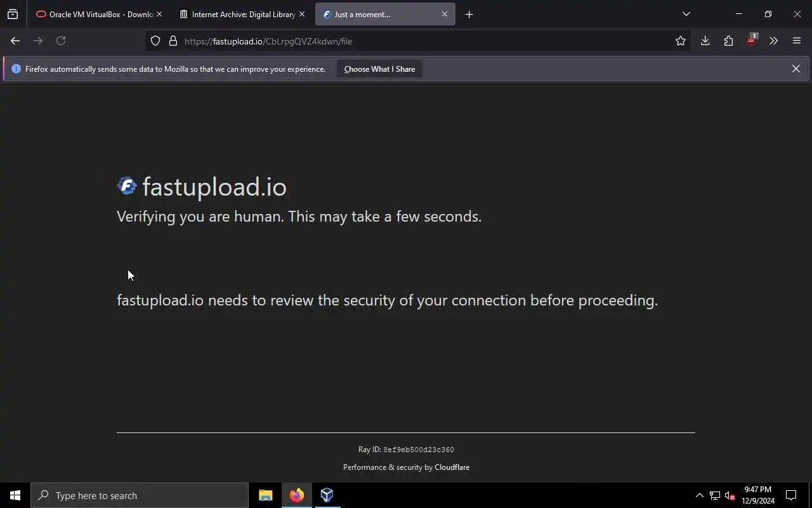This screenshot has width=812, height=508.
Task: Click the muted volume tray icon
Action: pyautogui.click(x=730, y=495)
